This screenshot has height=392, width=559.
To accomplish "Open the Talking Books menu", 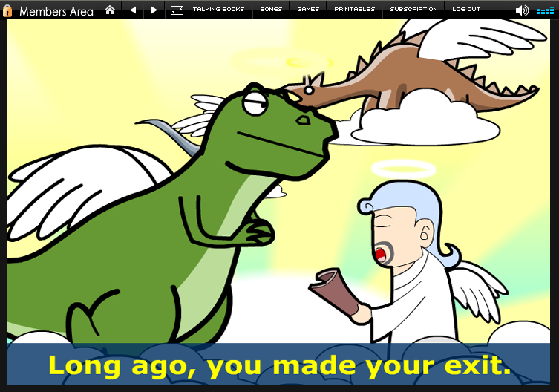I will pyautogui.click(x=219, y=10).
